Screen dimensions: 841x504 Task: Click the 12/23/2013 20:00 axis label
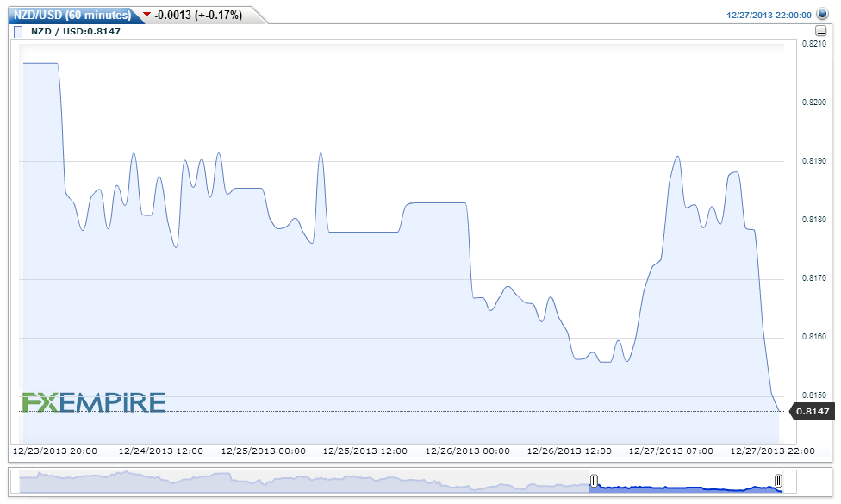[x=54, y=451]
